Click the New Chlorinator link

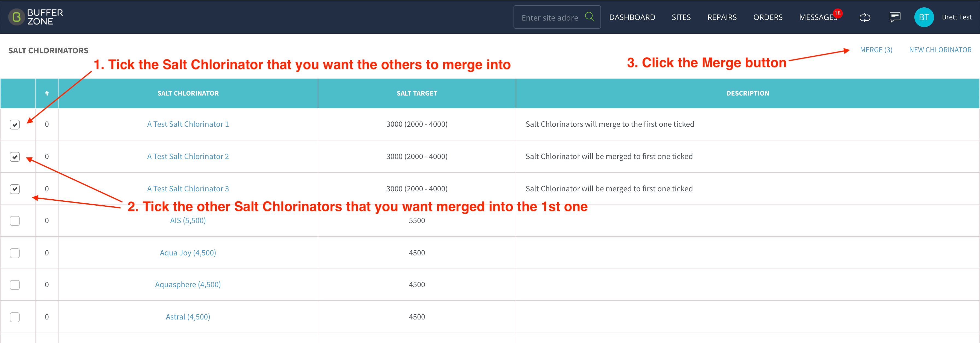940,50
